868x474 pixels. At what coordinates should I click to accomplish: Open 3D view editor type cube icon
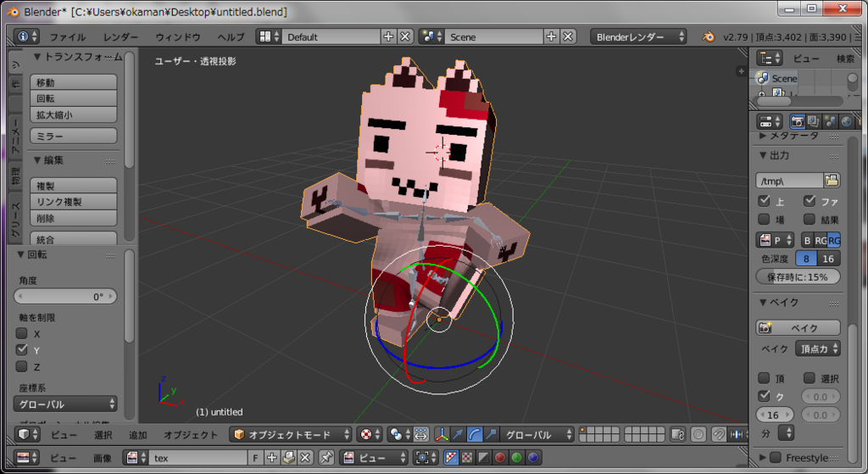click(26, 435)
